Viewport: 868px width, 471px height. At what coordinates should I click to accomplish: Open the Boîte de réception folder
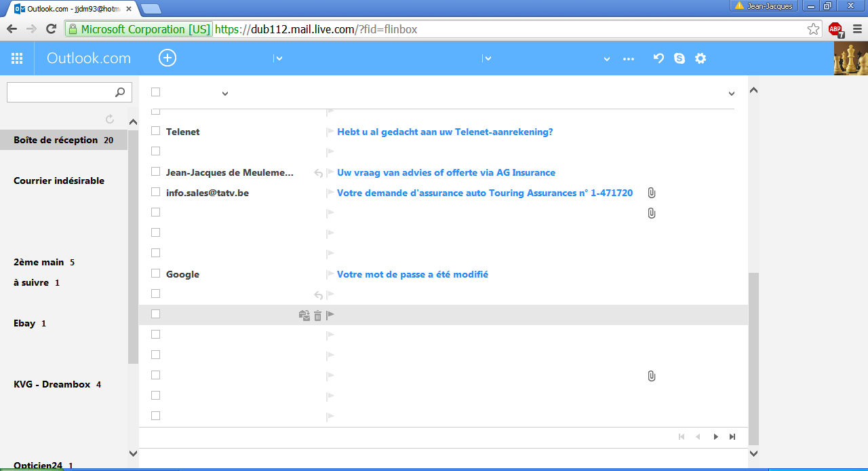coord(64,140)
